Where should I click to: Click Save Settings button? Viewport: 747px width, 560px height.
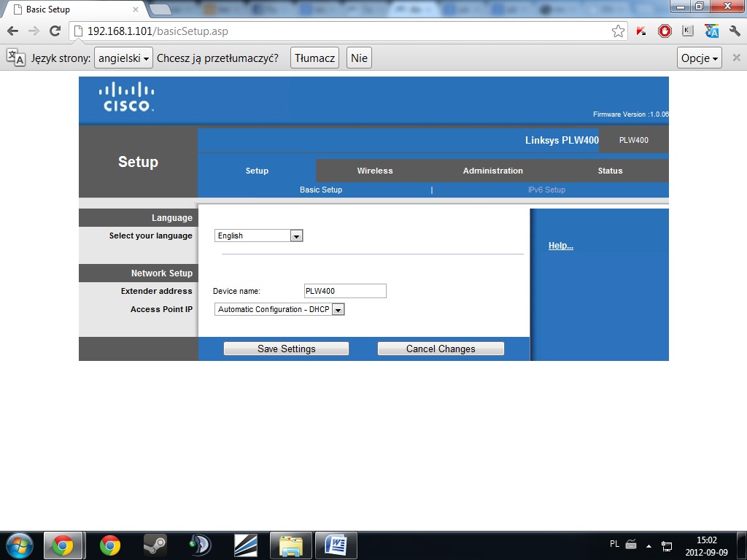(286, 349)
